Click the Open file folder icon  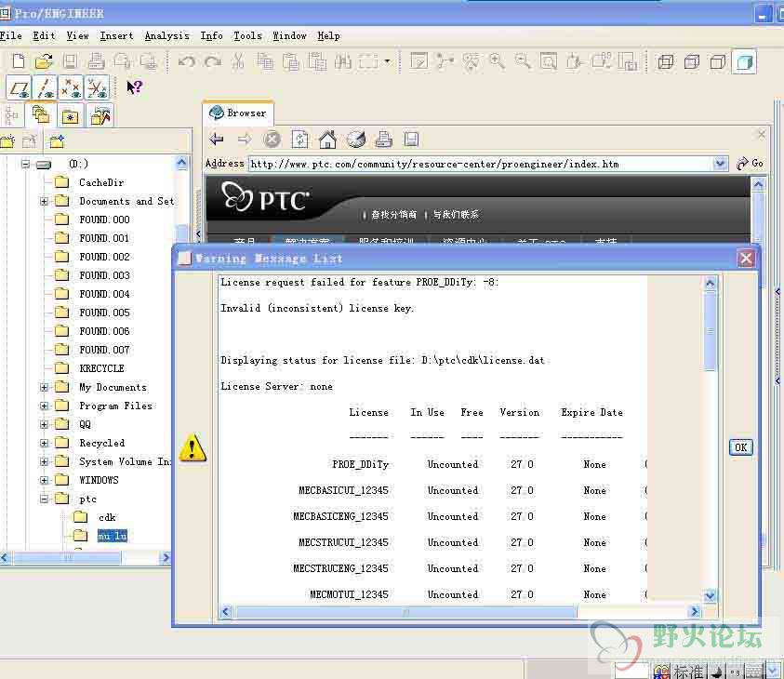click(44, 61)
